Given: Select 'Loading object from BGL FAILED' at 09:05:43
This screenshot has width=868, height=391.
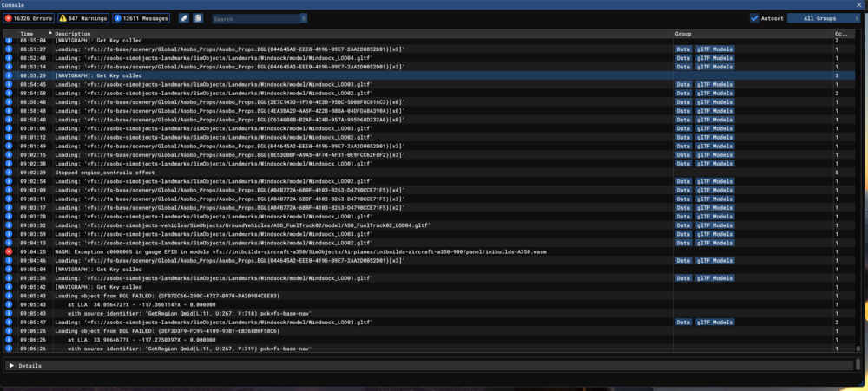Looking at the screenshot, I should click(x=429, y=296).
